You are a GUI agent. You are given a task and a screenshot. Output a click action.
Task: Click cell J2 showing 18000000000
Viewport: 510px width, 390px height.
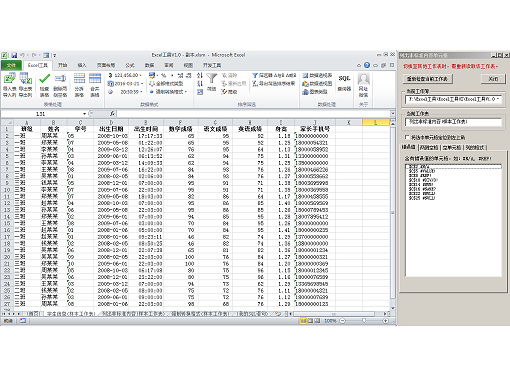pos(315,136)
